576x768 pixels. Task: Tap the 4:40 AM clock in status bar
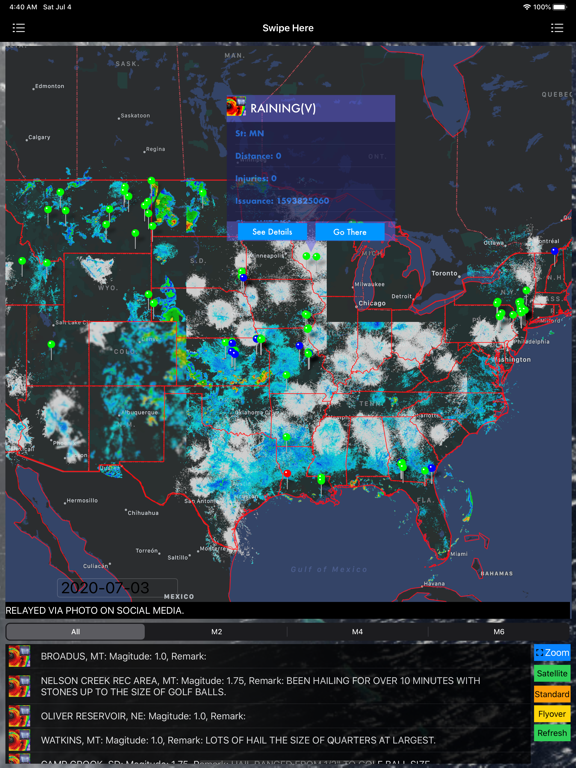click(x=24, y=7)
